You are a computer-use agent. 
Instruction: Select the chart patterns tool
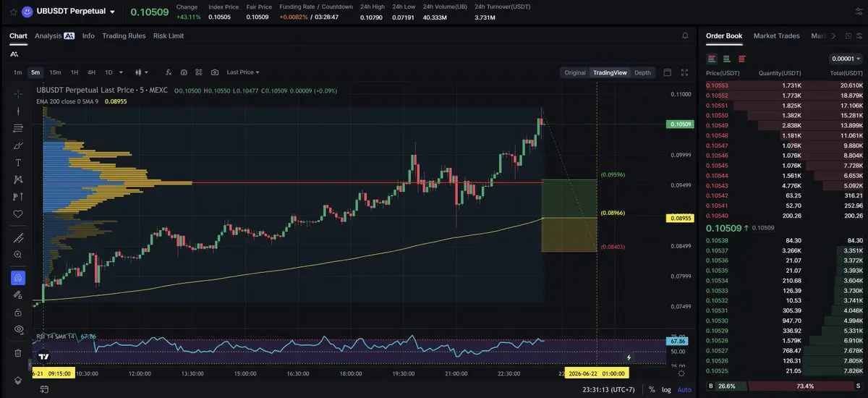18,179
